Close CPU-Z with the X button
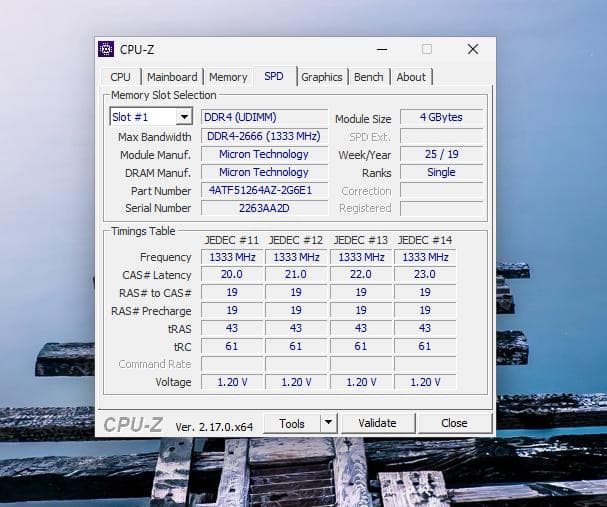The image size is (607, 507). coord(473,49)
